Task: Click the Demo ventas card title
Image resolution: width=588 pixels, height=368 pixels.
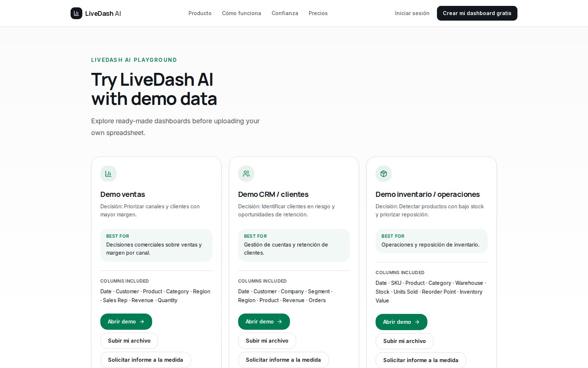Action: point(123,194)
